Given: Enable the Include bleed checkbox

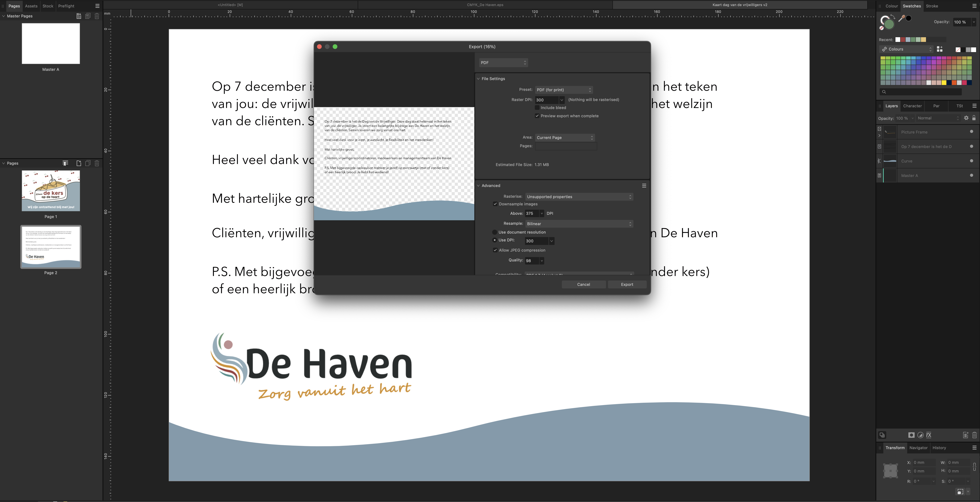Looking at the screenshot, I should 537,108.
